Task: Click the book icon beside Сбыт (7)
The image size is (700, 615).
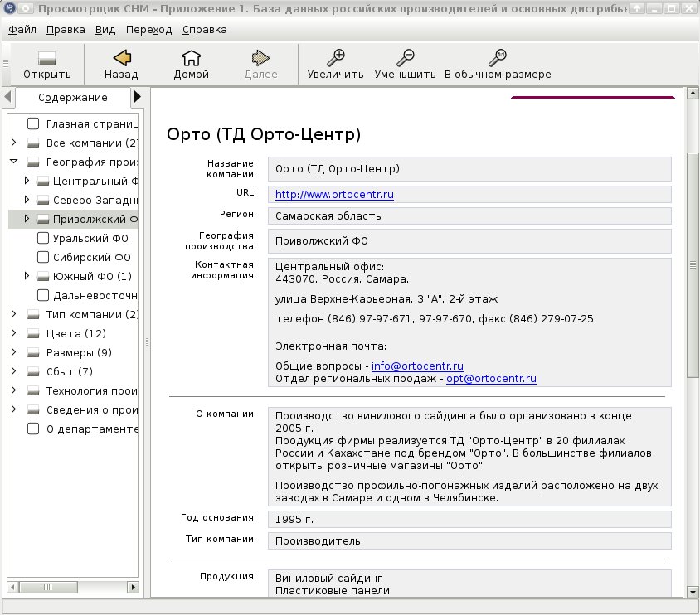Action: point(33,372)
